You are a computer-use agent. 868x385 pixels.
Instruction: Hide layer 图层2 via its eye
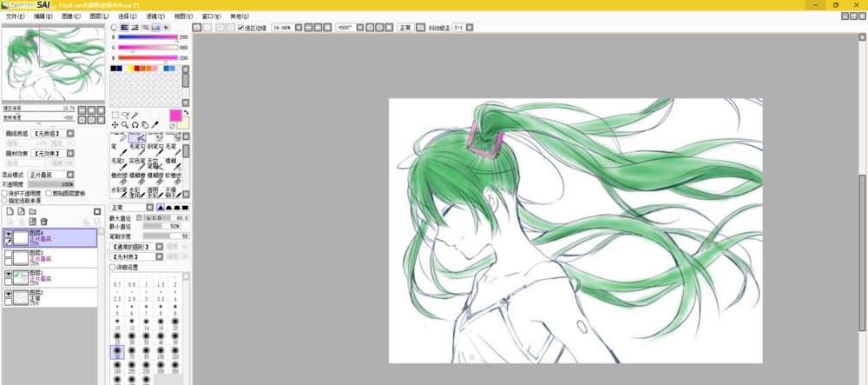click(x=9, y=294)
